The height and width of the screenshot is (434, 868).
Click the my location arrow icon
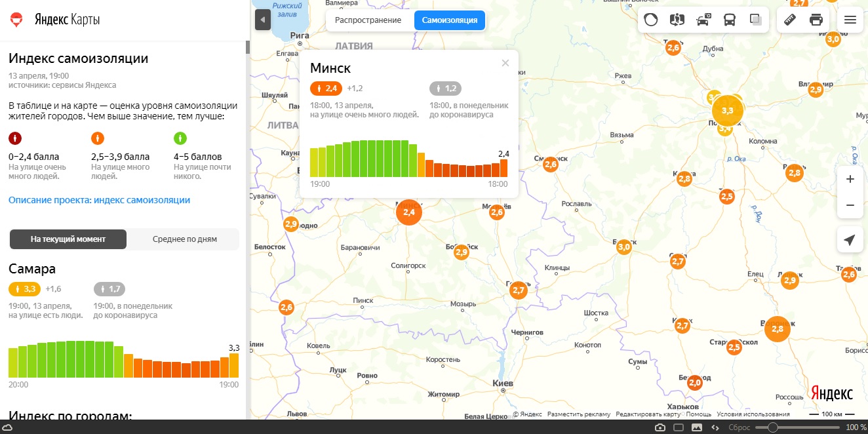click(850, 240)
